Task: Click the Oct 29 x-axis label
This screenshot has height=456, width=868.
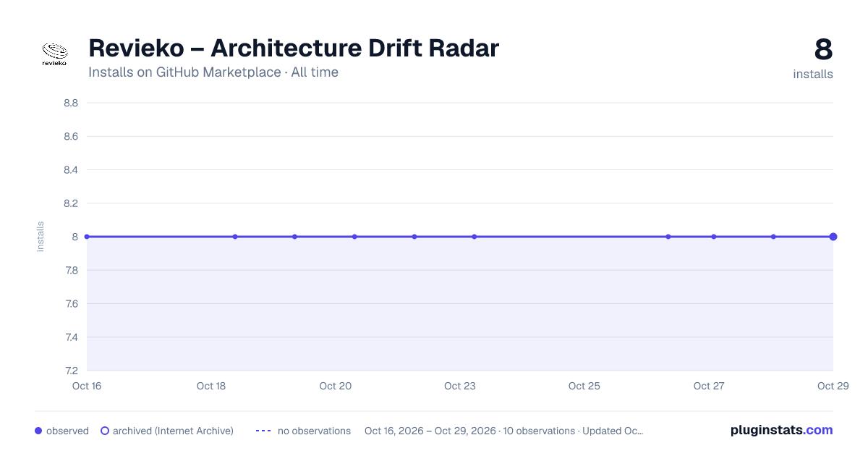Action: click(x=833, y=386)
